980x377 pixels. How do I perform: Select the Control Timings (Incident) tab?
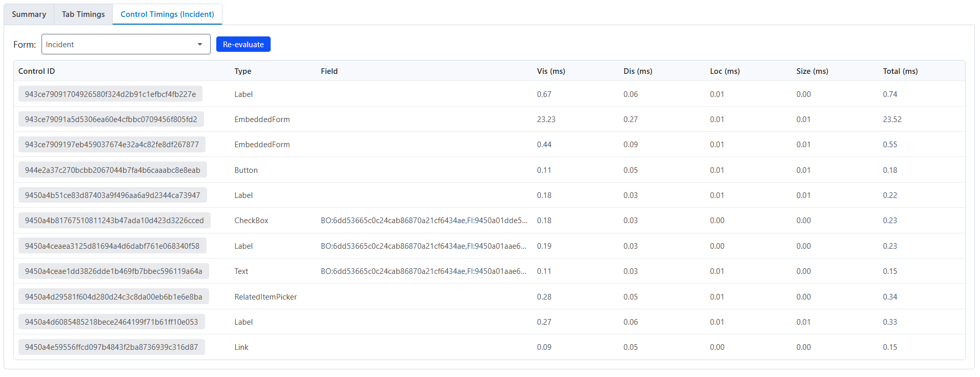(x=167, y=14)
